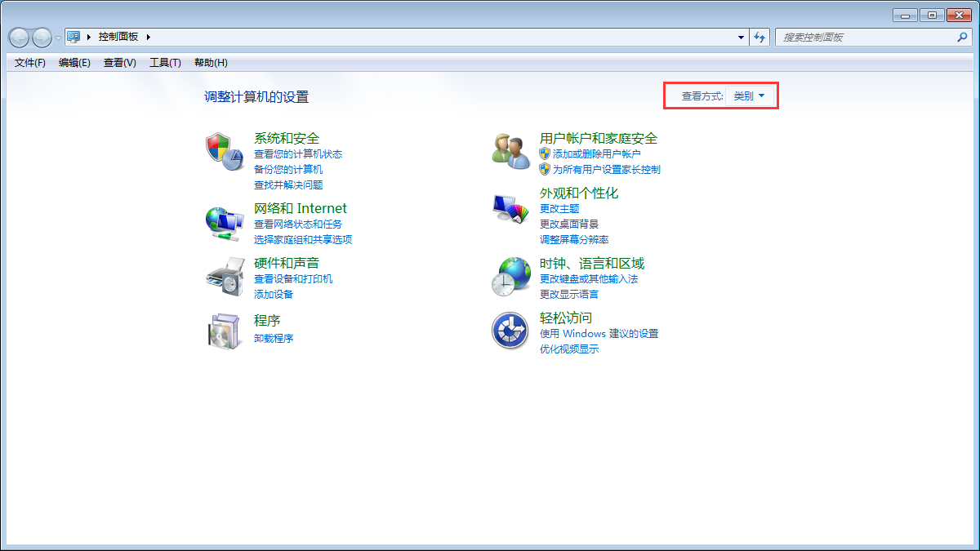Image resolution: width=980 pixels, height=551 pixels.
Task: Open the 网络和 Internet heading link
Action: tap(301, 208)
